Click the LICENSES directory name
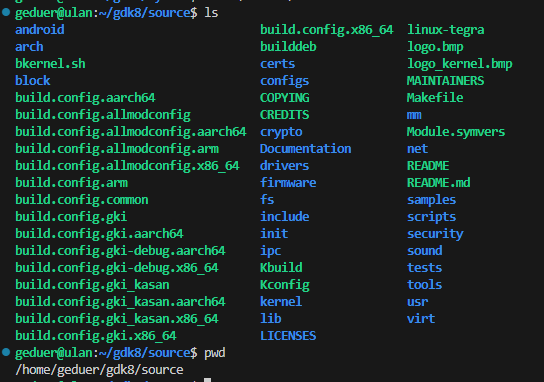 tap(288, 336)
